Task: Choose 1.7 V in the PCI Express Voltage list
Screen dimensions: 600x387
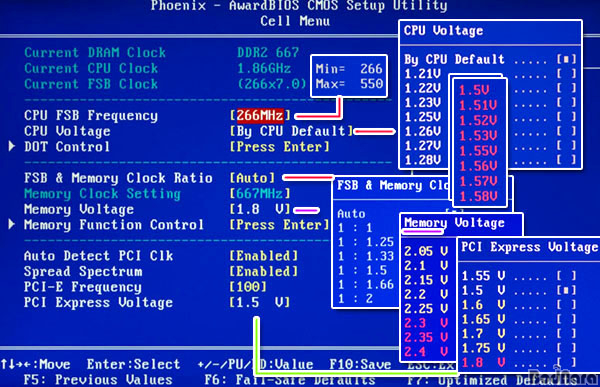Action: coord(483,333)
